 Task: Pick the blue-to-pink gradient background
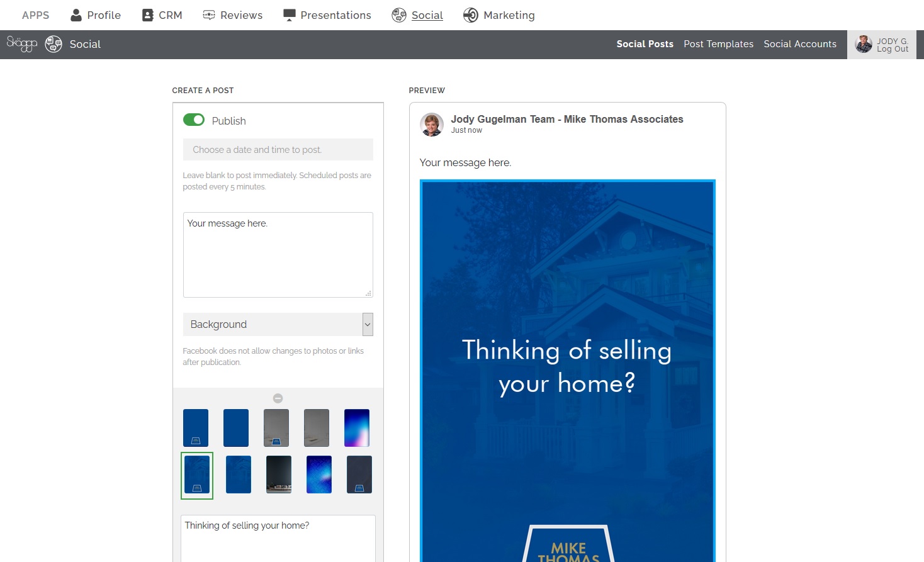pos(357,428)
